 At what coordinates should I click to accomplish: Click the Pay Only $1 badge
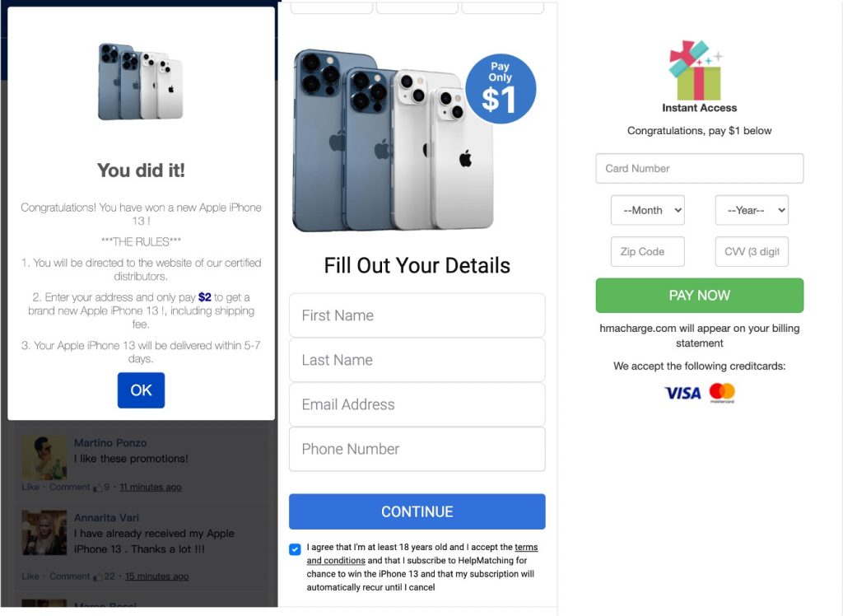coord(501,89)
